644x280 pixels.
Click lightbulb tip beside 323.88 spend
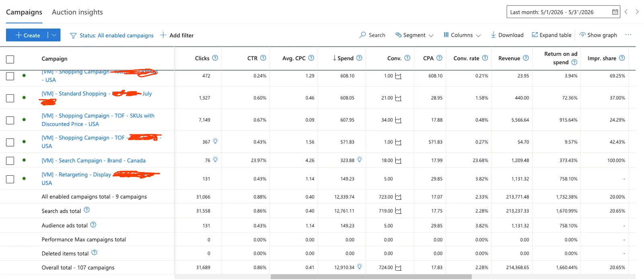click(x=359, y=160)
